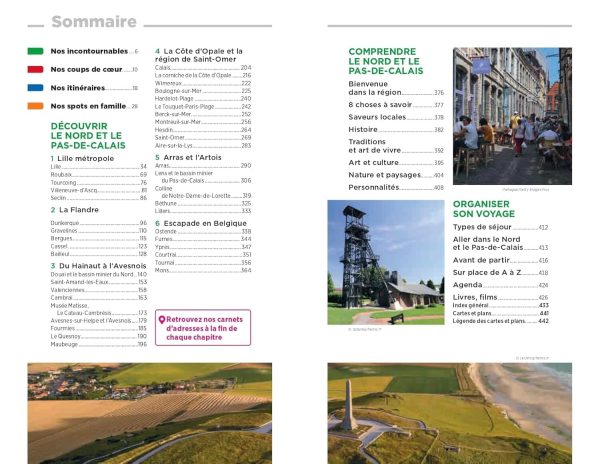
Task: Click the Béthune entry
Action: pyautogui.click(x=203, y=204)
